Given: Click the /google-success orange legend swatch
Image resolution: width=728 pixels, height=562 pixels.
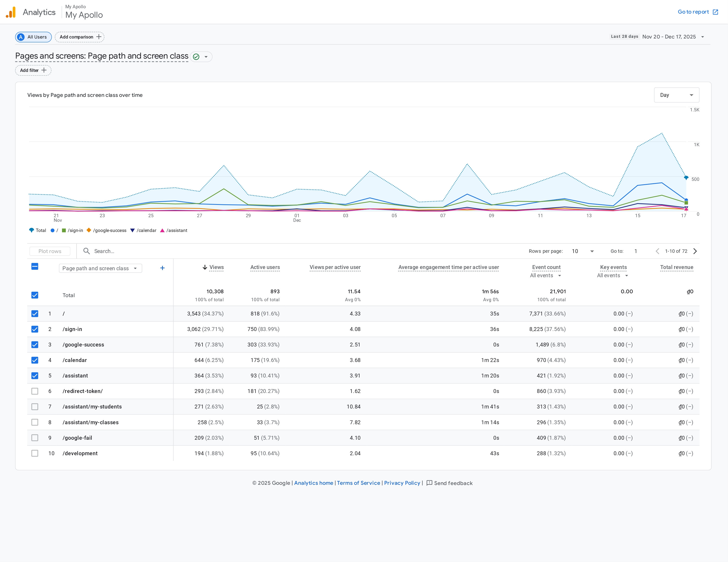Looking at the screenshot, I should point(89,230).
